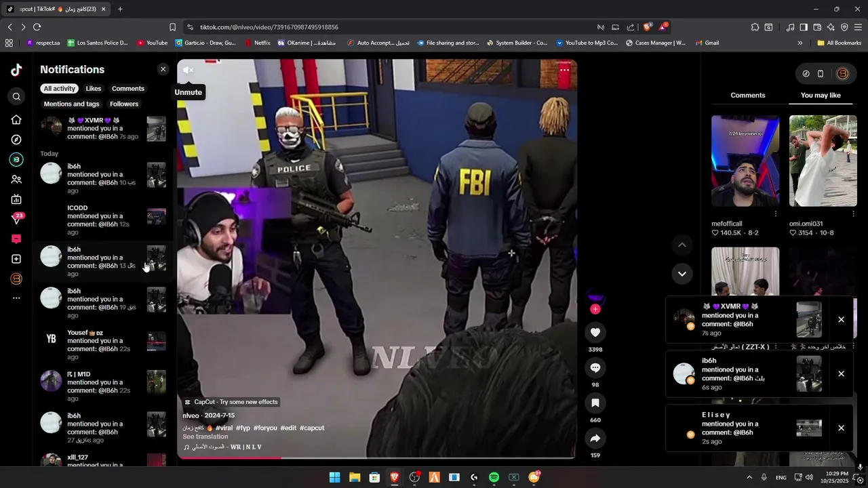Screen dimensions: 868x488
Task: Open Brave Rewards triangle icon
Action: click(x=663, y=27)
